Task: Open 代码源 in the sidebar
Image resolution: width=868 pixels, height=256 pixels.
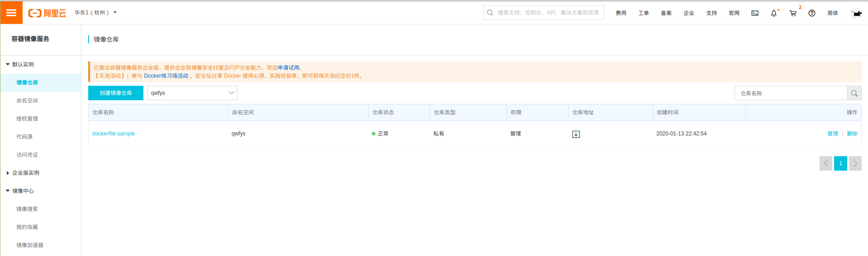Action: click(24, 137)
